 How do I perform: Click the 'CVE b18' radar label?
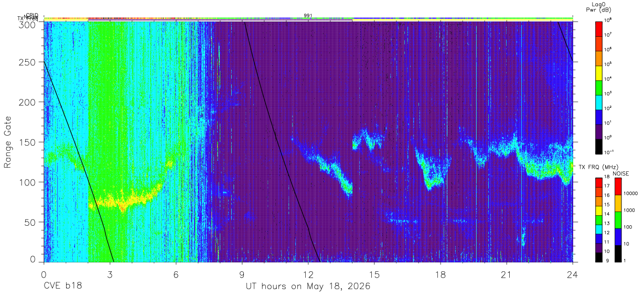[63, 287]
